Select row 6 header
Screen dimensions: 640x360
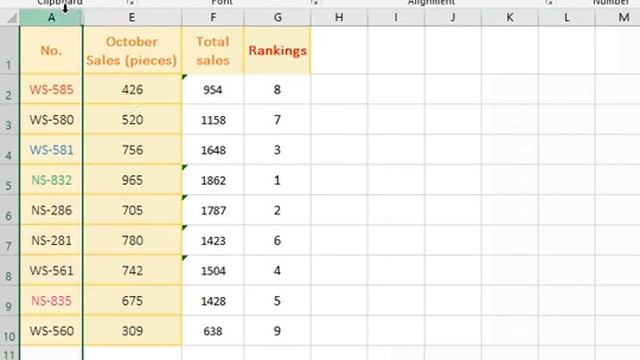[9, 210]
